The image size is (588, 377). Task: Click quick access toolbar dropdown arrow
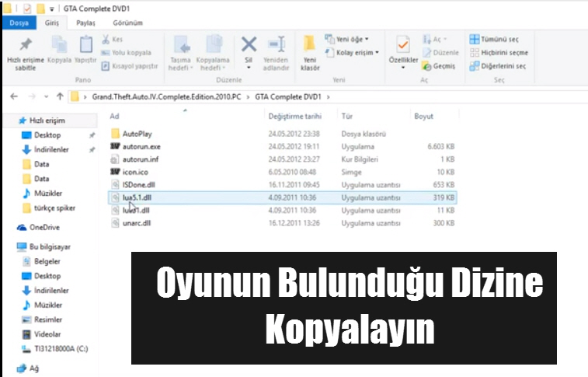[52, 9]
